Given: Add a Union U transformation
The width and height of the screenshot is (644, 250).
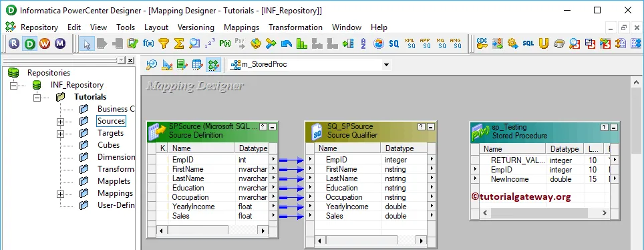Looking at the screenshot, I should point(544,43).
